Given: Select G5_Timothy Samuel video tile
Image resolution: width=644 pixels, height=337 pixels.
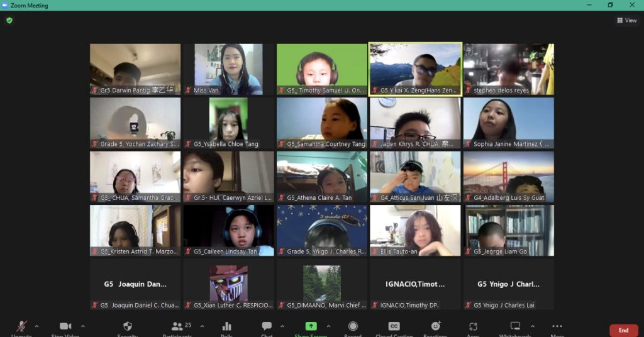Looking at the screenshot, I should pos(321,69).
